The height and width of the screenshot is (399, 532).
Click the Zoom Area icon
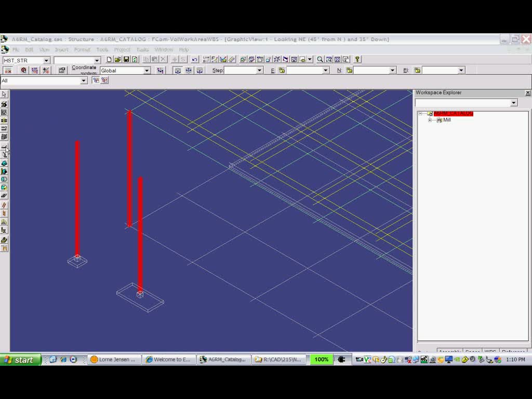pyautogui.click(x=329, y=59)
